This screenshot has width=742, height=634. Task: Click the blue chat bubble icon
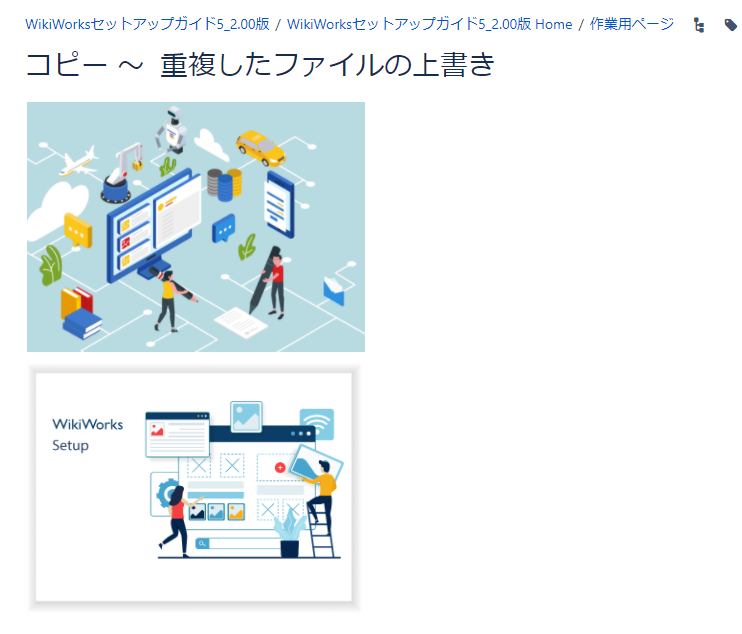coord(224,228)
